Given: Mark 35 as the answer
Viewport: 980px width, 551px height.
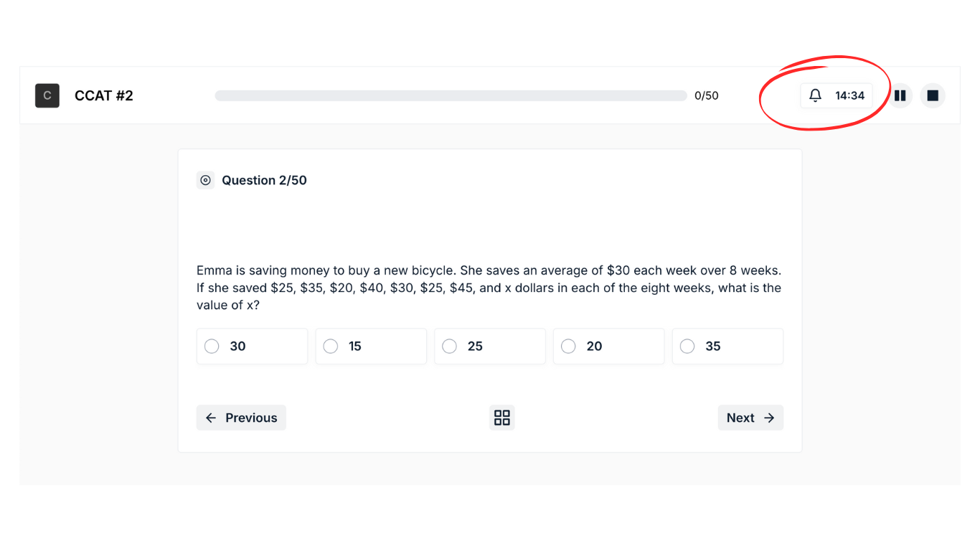Looking at the screenshot, I should pos(687,347).
